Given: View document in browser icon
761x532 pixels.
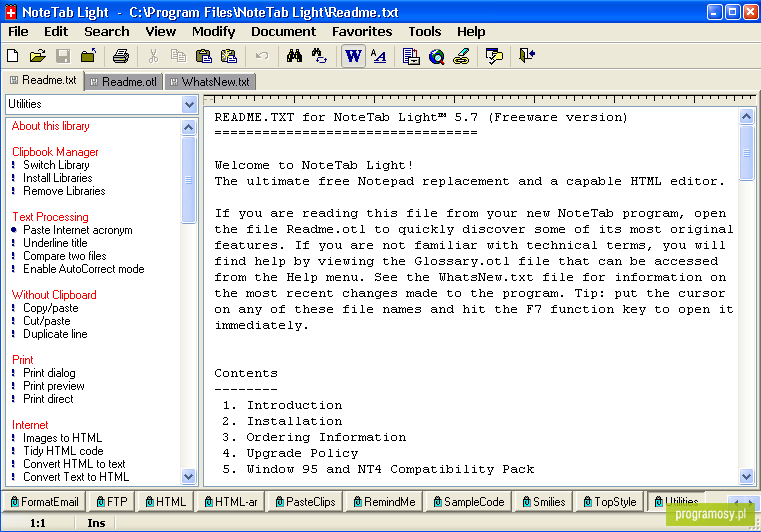Looking at the screenshot, I should coord(436,56).
